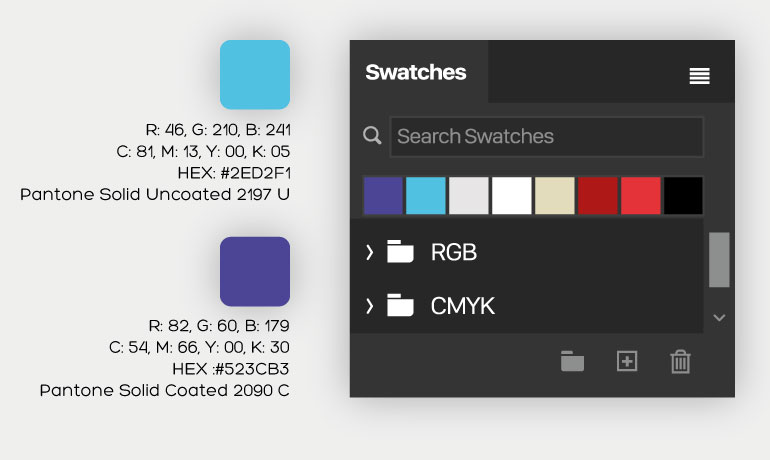Choose the beige swatch

pos(555,195)
